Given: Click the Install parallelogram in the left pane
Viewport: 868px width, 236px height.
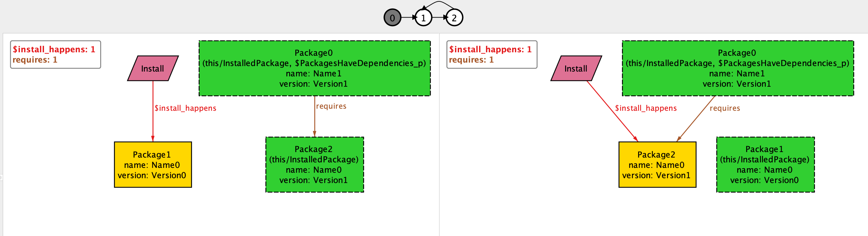Looking at the screenshot, I should click(153, 68).
